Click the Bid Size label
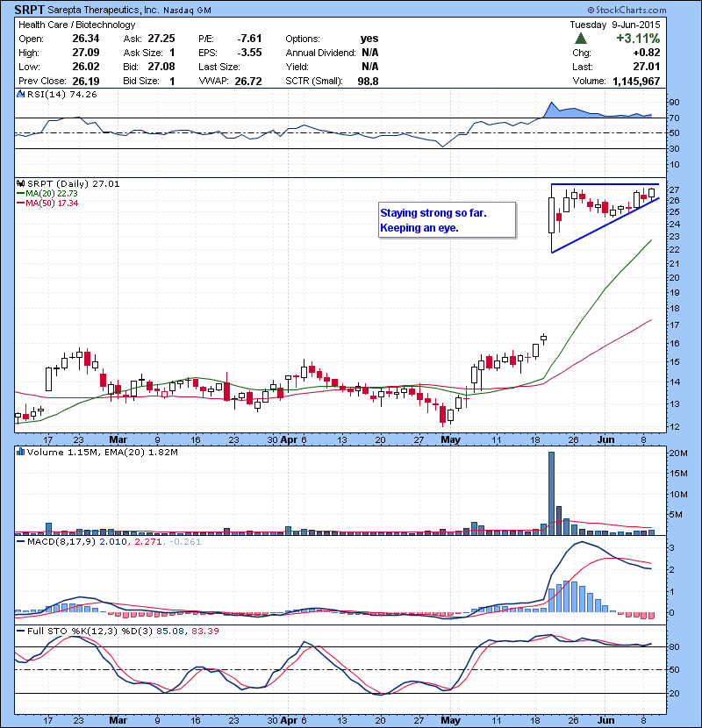 (x=141, y=81)
